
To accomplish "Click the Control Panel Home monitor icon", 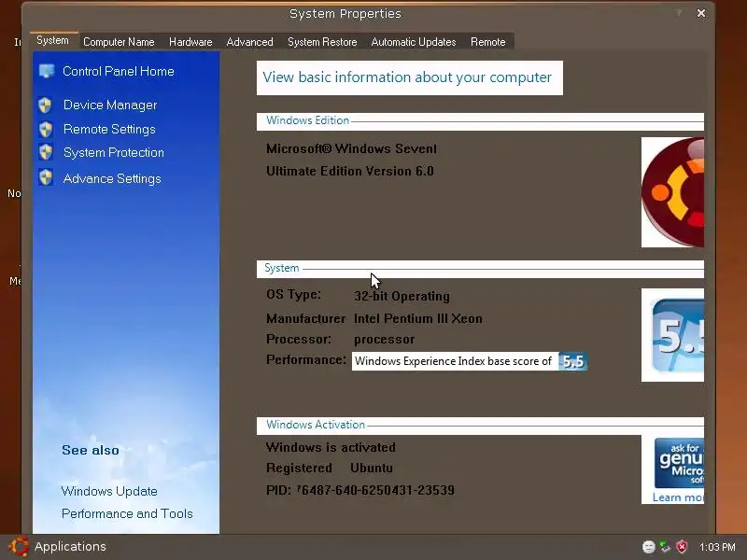I will (46, 71).
